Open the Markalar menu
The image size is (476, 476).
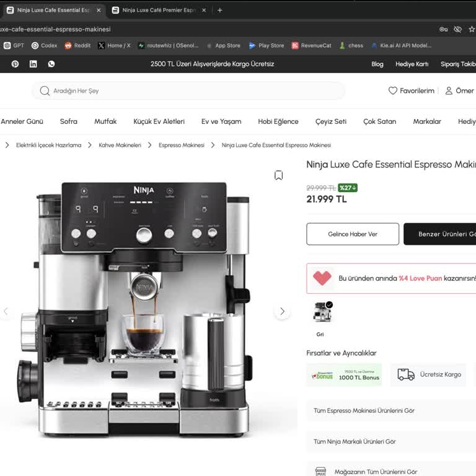pyautogui.click(x=427, y=121)
